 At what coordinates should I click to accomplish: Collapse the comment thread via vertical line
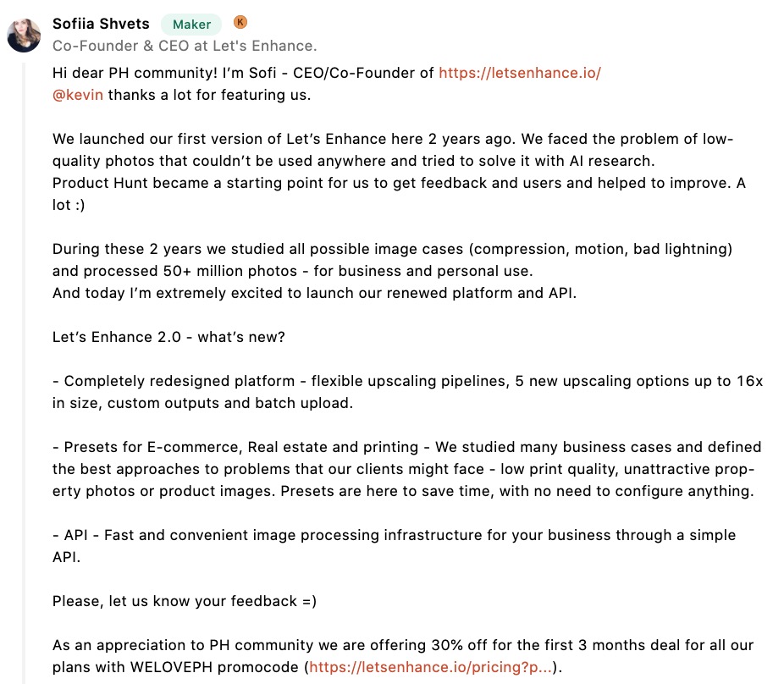click(x=24, y=370)
